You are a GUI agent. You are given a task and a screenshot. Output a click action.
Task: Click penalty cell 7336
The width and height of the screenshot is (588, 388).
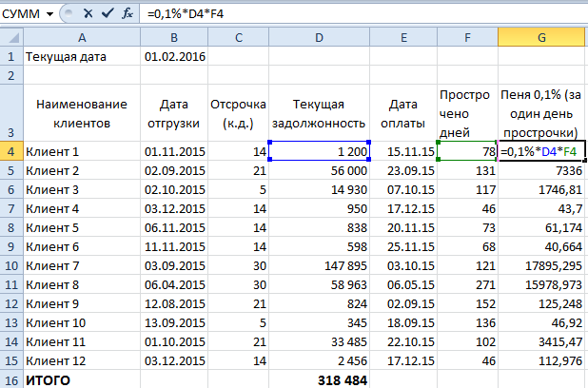541,170
